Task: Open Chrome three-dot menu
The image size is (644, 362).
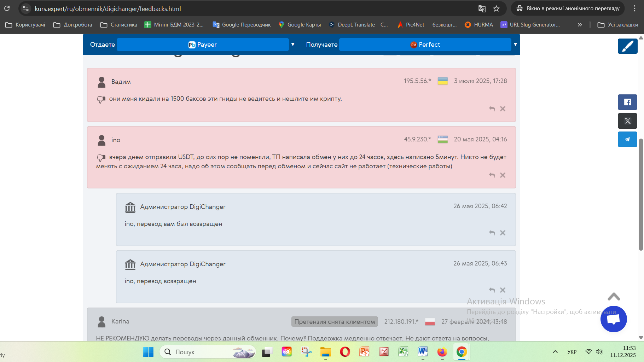Action: (x=634, y=8)
